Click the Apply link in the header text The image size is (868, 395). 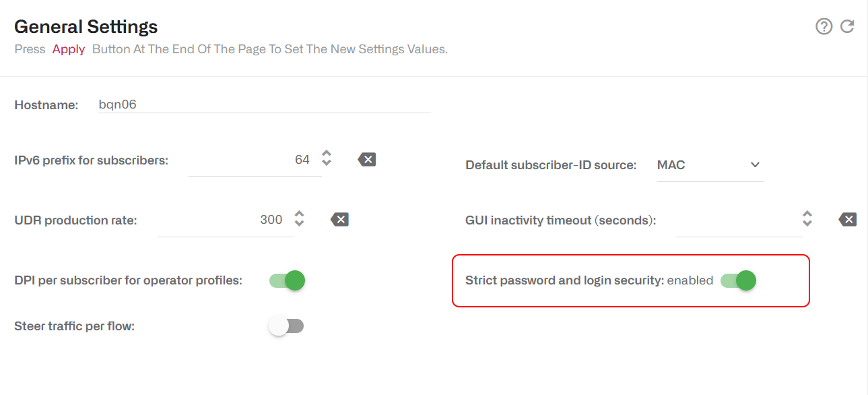(x=68, y=49)
